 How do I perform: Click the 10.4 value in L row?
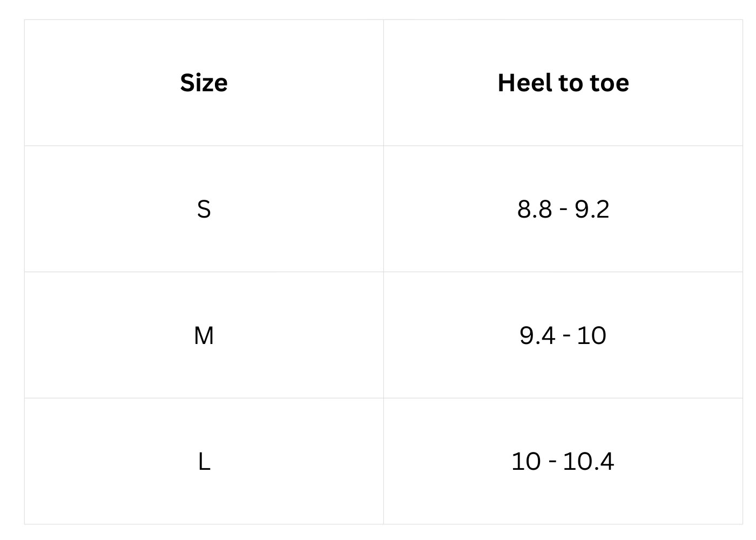click(x=588, y=462)
